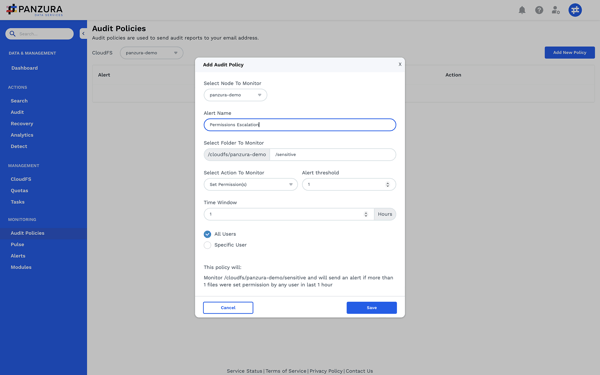Open Analytics in the sidebar
This screenshot has height=375, width=600.
[22, 135]
